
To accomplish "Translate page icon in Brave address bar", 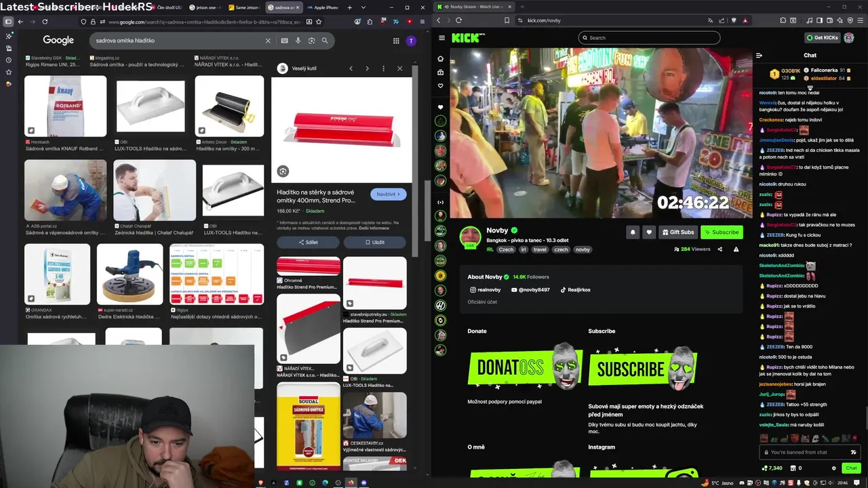I will coord(710,20).
